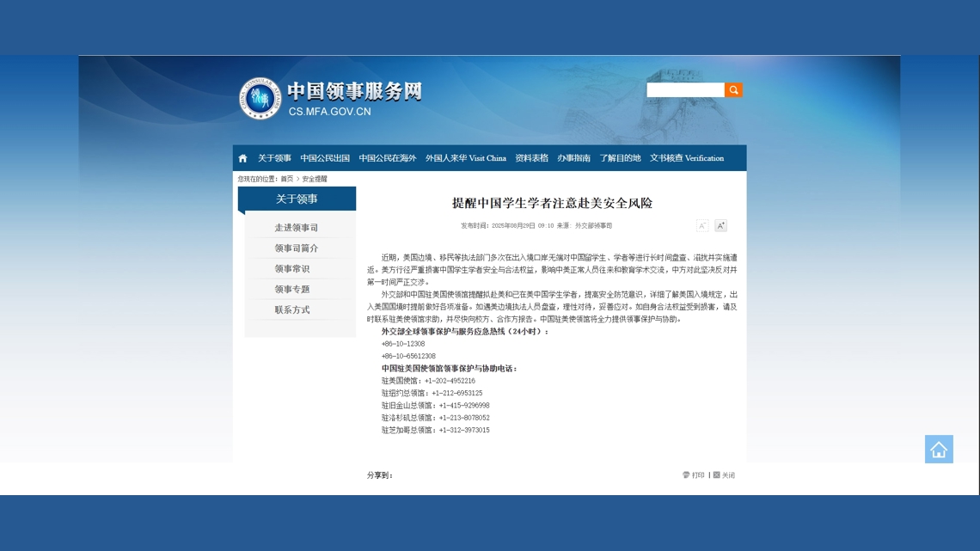Viewport: 980px width, 551px height.
Task: Select 领事专题 in the left sidebar
Action: (292, 290)
